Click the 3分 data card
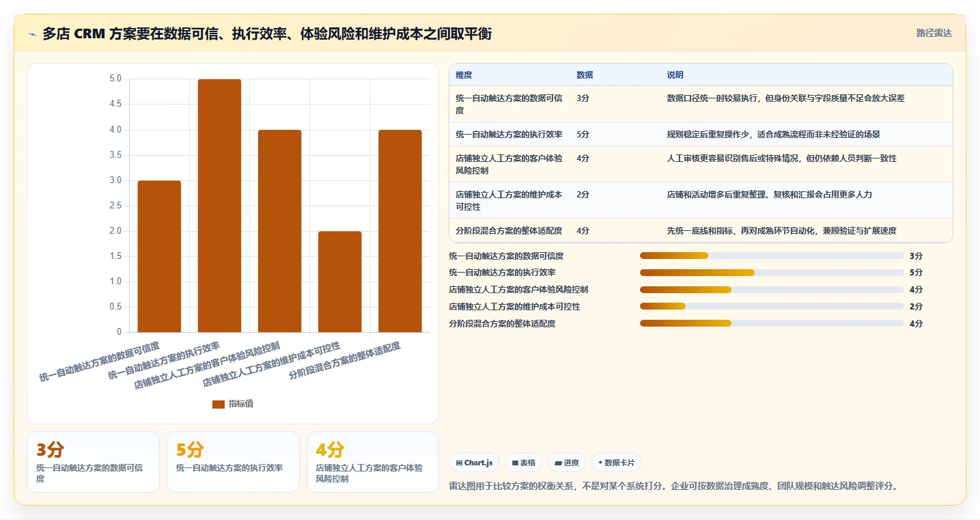Viewport: 980px width, 520px height. (x=93, y=462)
